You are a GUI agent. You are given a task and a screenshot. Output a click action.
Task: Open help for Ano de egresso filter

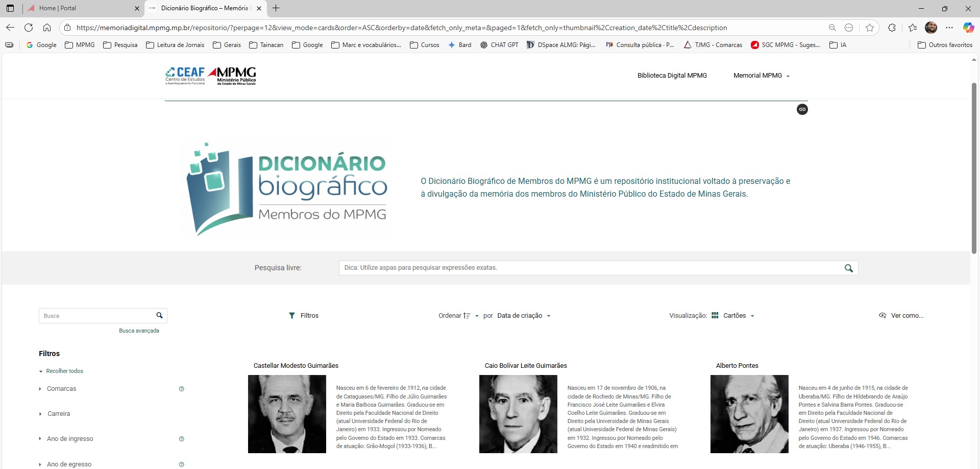(181, 464)
